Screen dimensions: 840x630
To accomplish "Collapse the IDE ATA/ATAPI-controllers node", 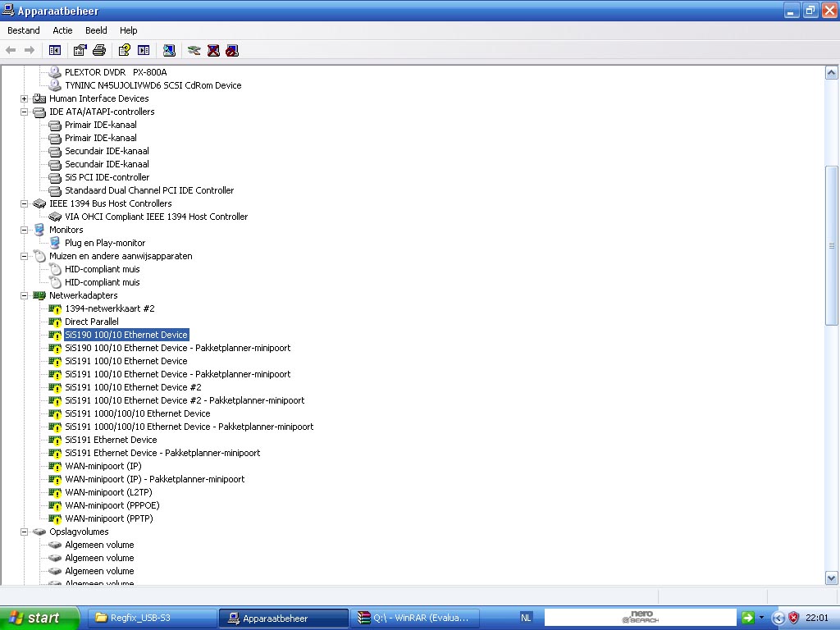I will 24,112.
